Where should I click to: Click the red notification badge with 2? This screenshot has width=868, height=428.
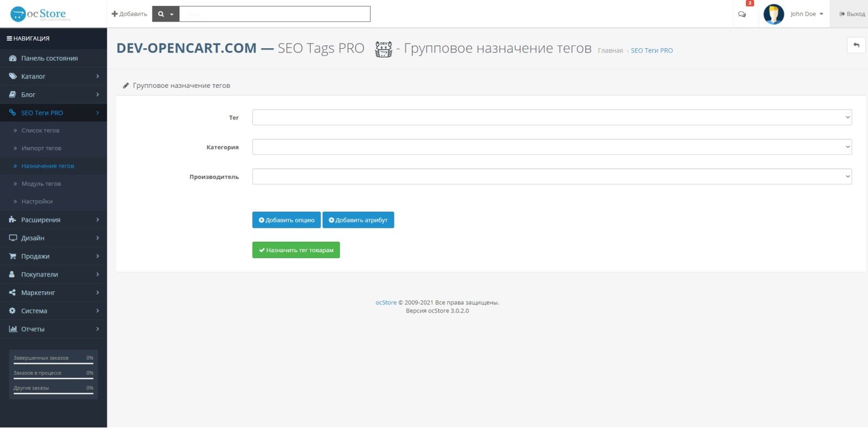tap(750, 3)
